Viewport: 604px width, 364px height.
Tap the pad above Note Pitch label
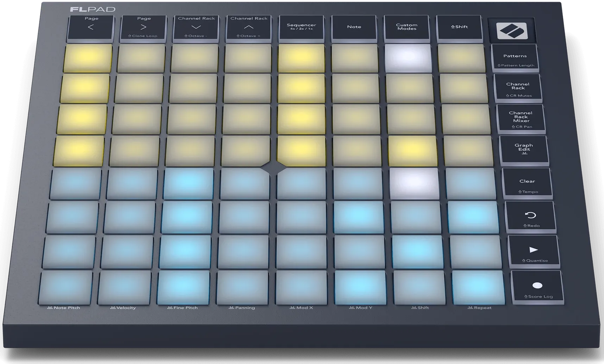coord(66,287)
